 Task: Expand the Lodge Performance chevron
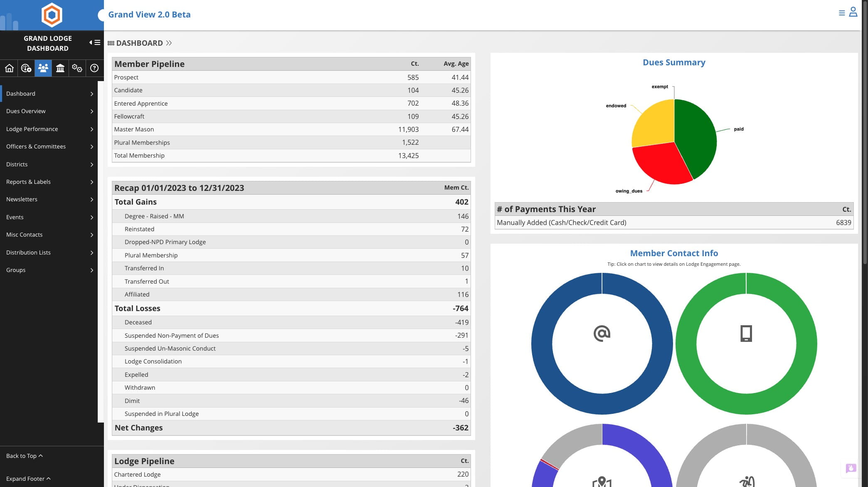pyautogui.click(x=92, y=129)
